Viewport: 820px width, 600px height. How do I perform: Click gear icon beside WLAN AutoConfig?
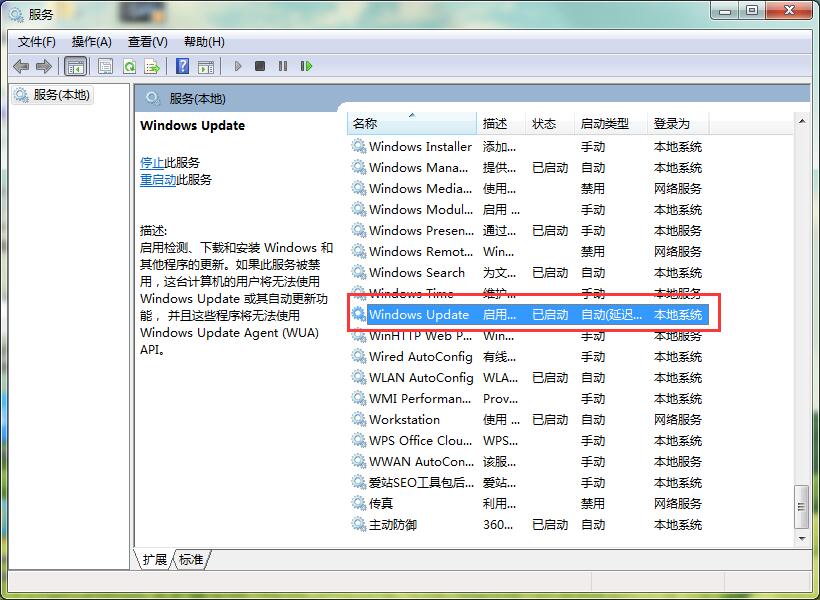[x=359, y=377]
